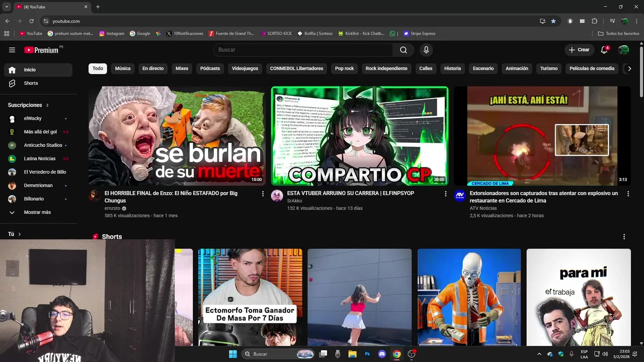Go back in Chrome
644x362 pixels.
[x=8, y=21]
